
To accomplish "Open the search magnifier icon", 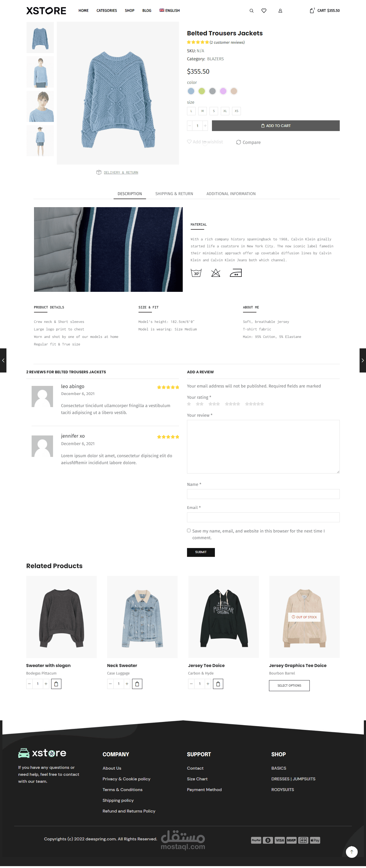I will [251, 11].
